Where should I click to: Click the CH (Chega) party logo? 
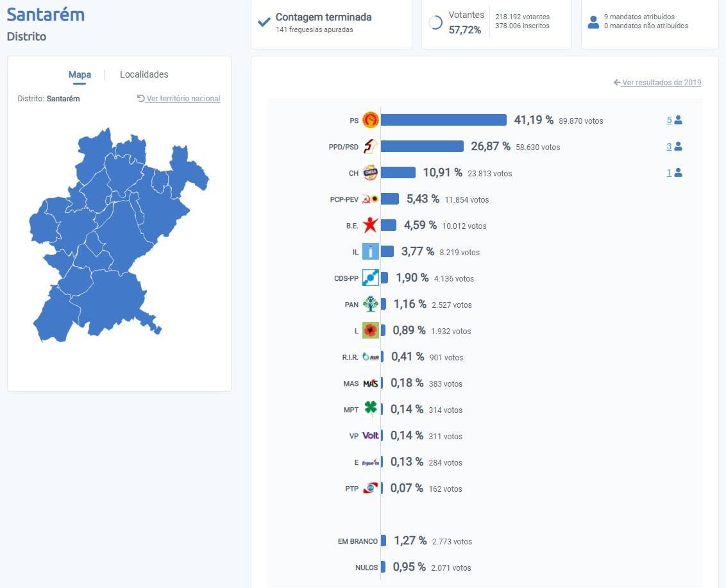pyautogui.click(x=371, y=172)
